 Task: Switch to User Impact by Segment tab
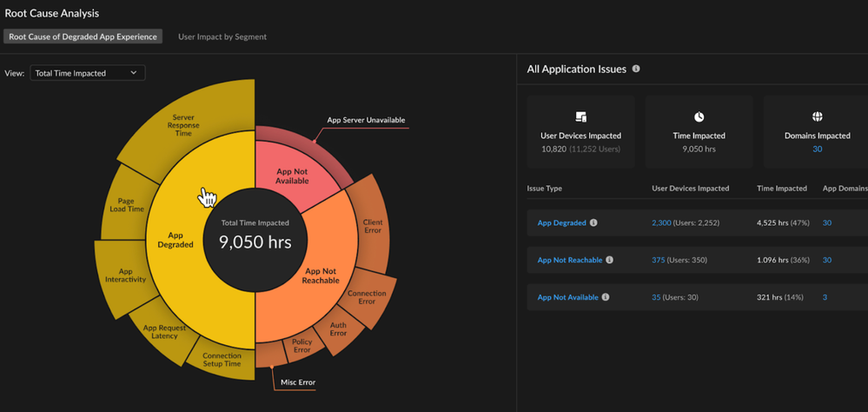click(x=222, y=37)
